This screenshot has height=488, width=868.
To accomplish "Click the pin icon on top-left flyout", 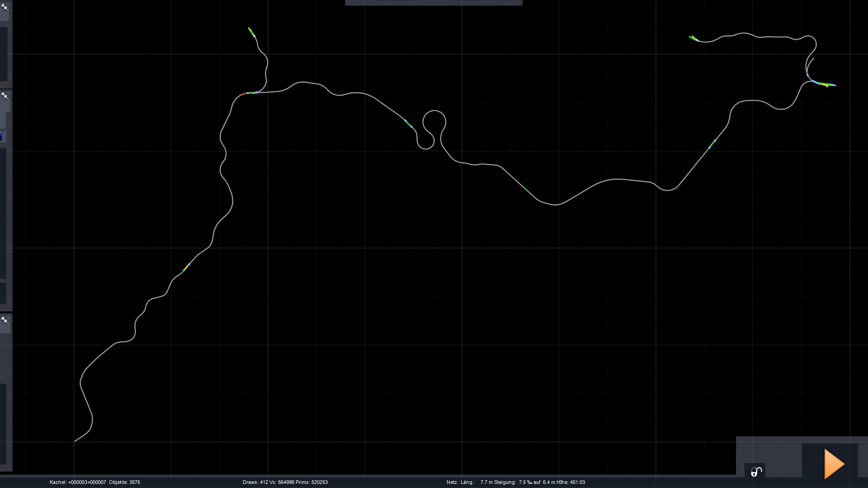I will click(5, 7).
